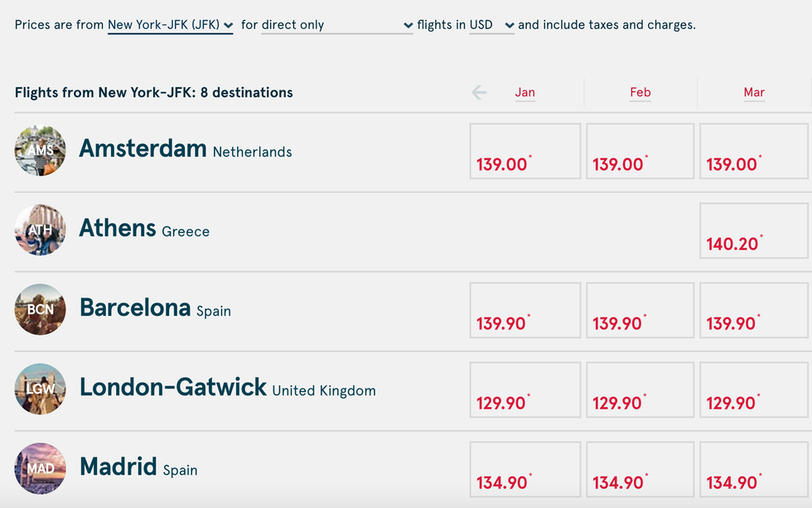Open the USD currency dropdown
812x508 pixels.
[x=492, y=25]
